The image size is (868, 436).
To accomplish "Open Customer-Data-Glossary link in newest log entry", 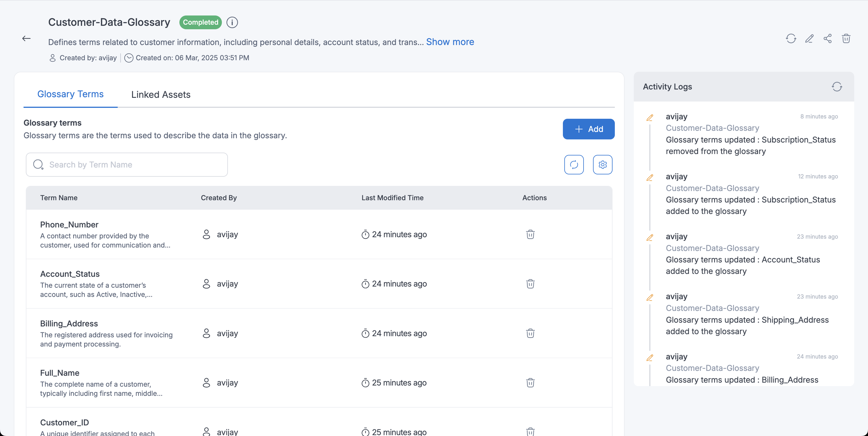I will (x=712, y=128).
